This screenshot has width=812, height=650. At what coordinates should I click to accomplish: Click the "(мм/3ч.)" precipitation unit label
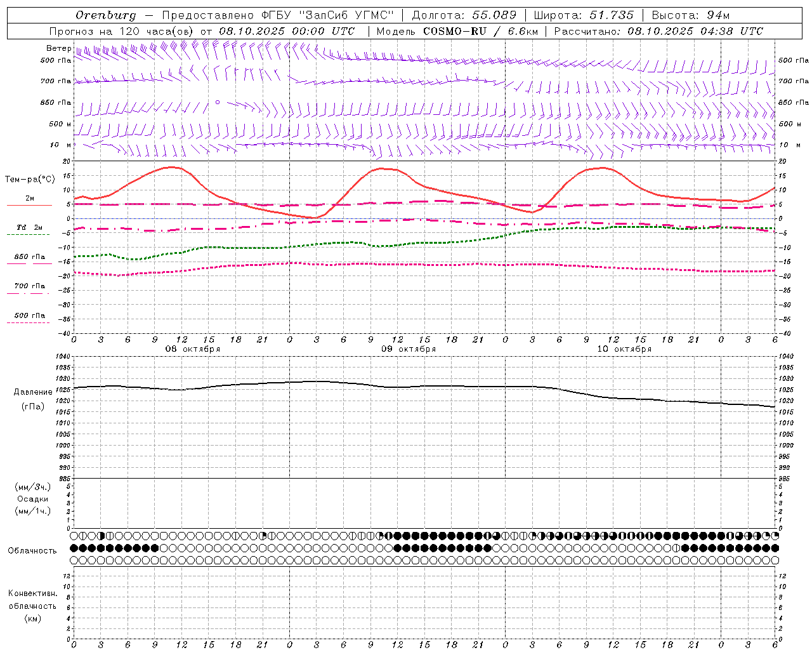pyautogui.click(x=33, y=487)
